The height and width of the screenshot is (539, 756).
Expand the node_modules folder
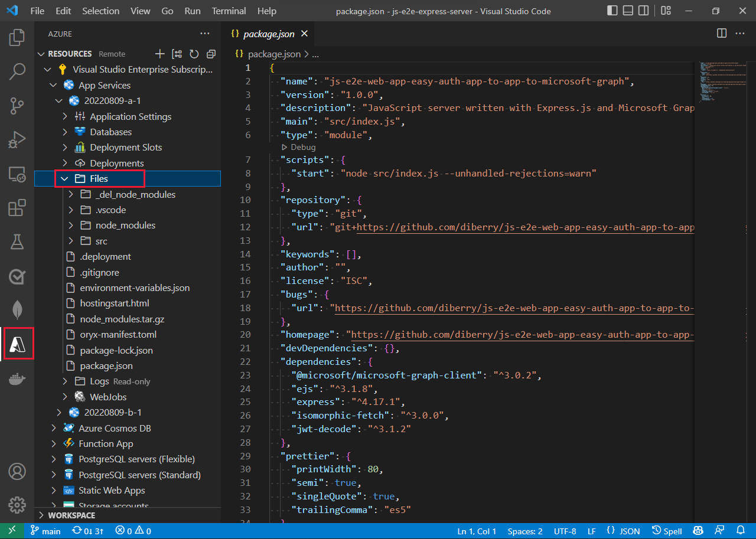coord(70,225)
